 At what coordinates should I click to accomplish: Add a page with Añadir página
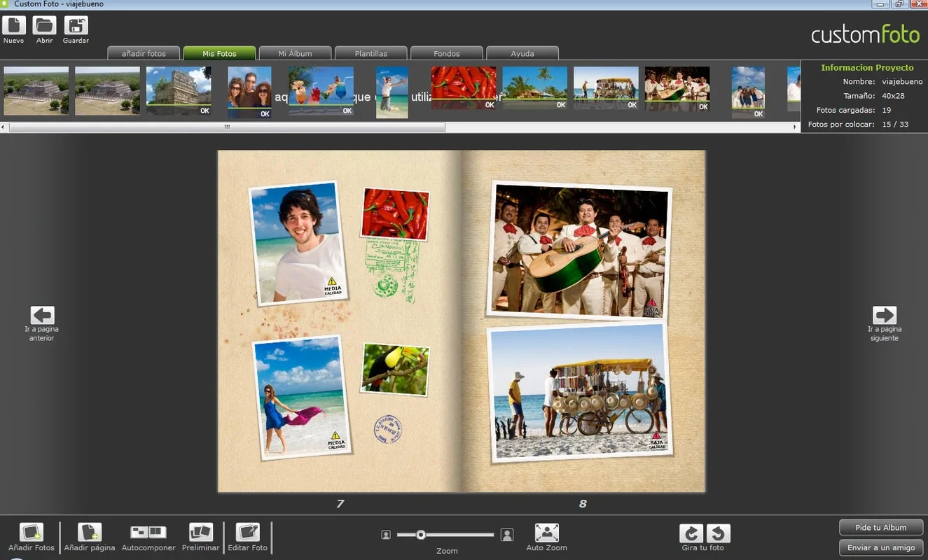(90, 533)
